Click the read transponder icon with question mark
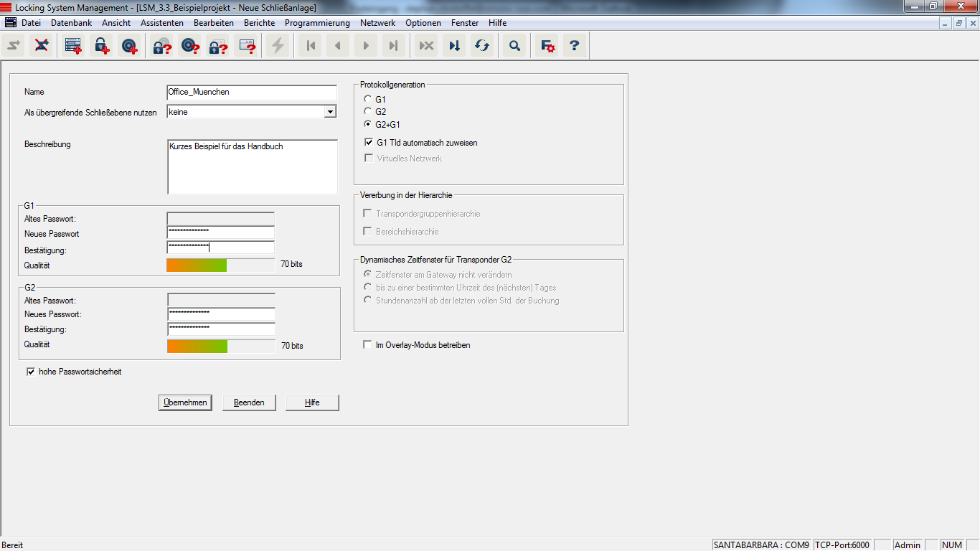Viewport: 980px width, 551px height. tap(190, 46)
